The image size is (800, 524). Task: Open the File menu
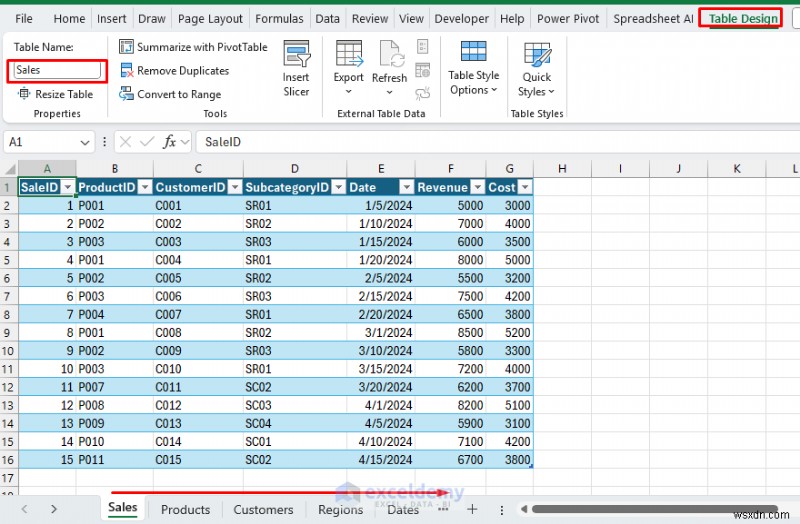pos(24,19)
